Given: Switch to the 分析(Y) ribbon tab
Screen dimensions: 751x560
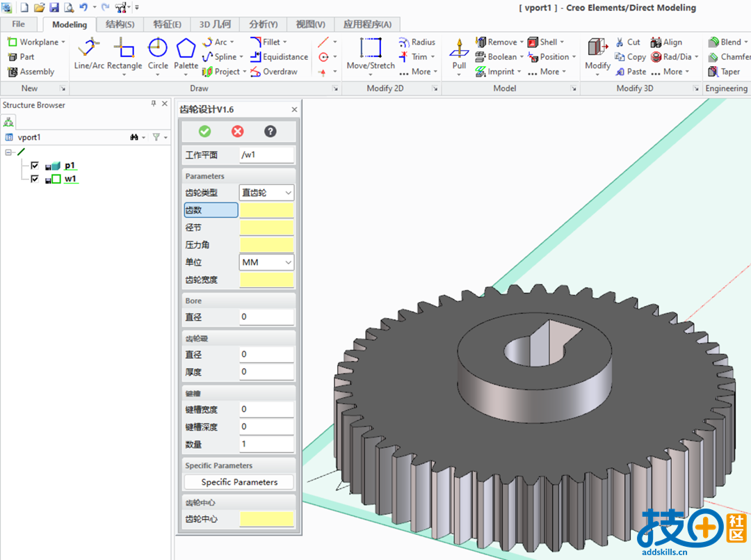Looking at the screenshot, I should coord(263,24).
